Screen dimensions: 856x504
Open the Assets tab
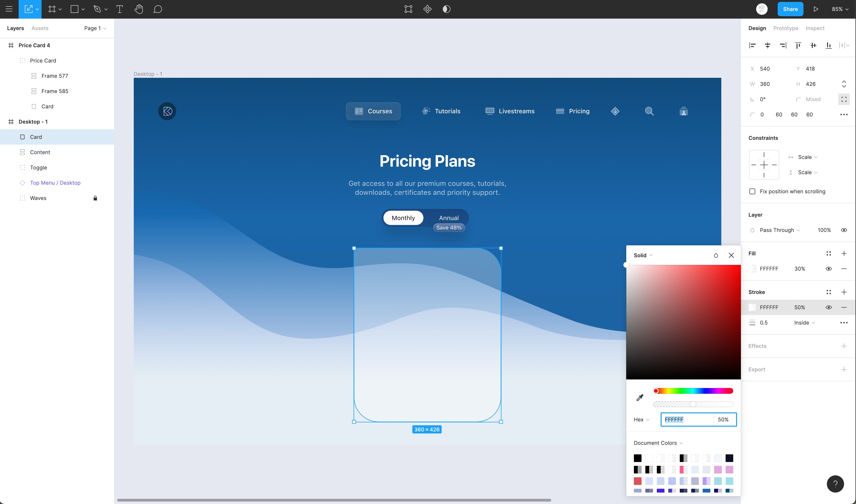click(40, 28)
